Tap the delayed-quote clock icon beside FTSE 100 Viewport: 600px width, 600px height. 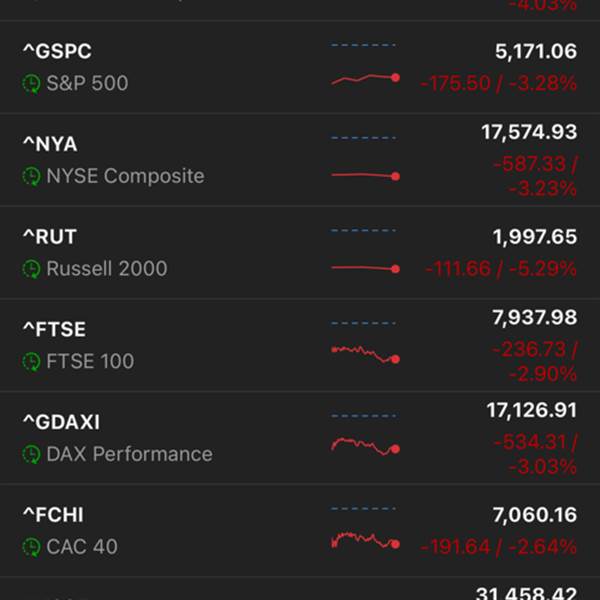click(31, 361)
